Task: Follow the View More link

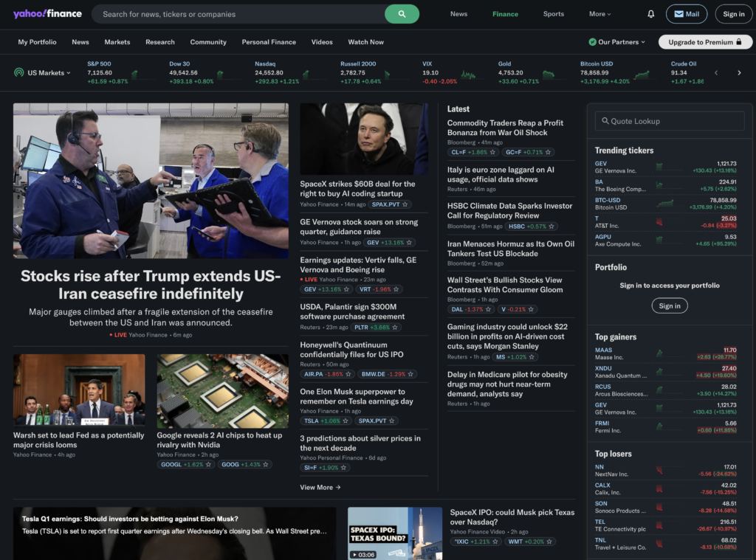Action: tap(320, 487)
